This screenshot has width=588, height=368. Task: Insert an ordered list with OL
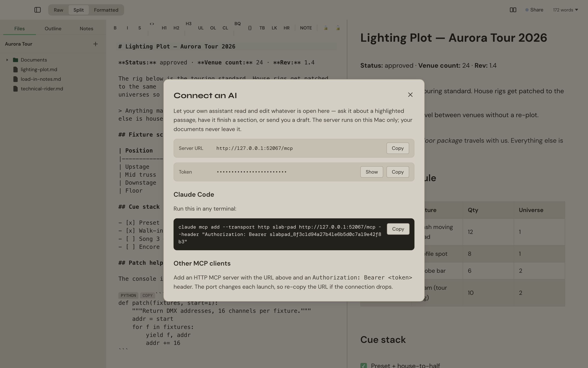213,28
